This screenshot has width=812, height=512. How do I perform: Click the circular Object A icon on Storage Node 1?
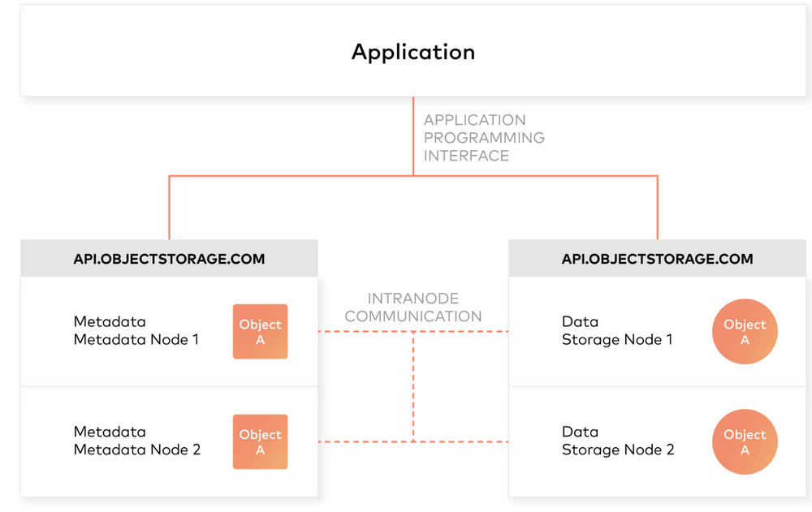(x=745, y=331)
